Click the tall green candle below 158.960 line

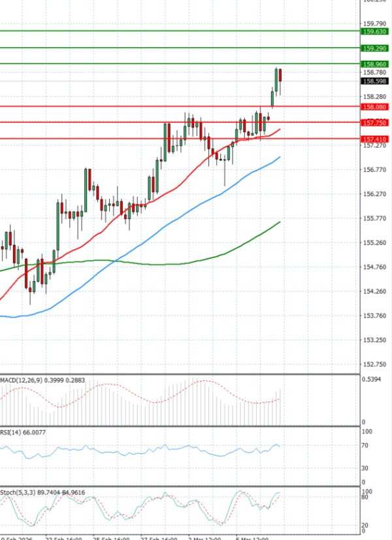click(x=276, y=78)
